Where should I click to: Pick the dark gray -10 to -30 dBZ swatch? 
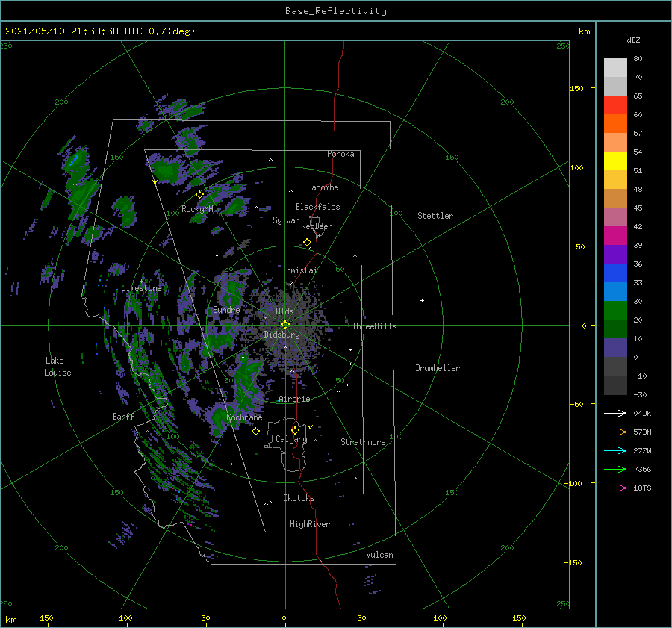[615, 385]
